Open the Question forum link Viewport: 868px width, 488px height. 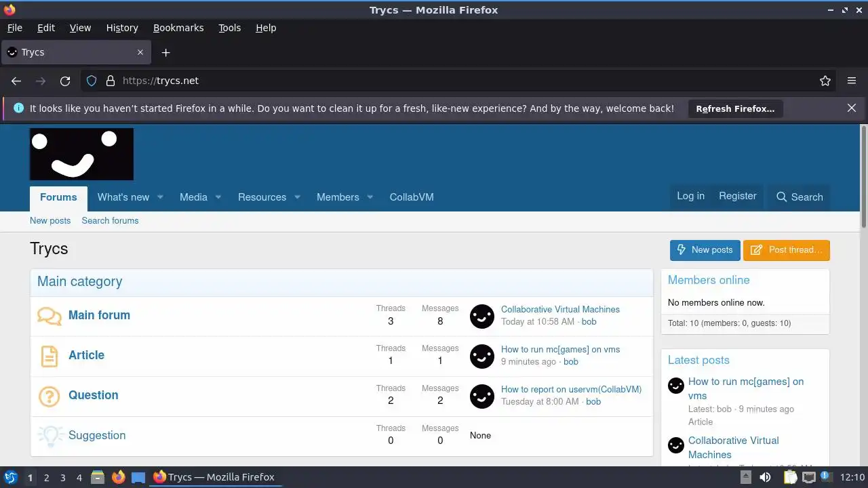pyautogui.click(x=94, y=395)
